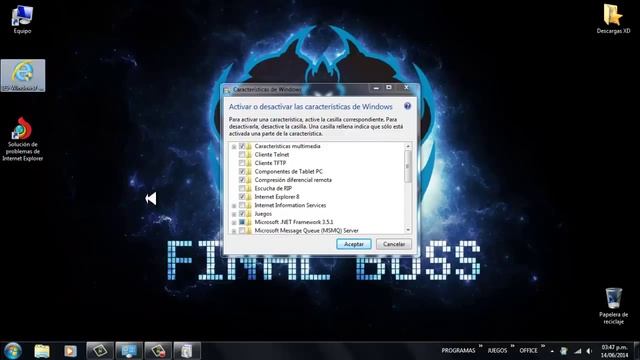640x360 pixels.
Task: Click the Aceptar button
Action: 354,244
